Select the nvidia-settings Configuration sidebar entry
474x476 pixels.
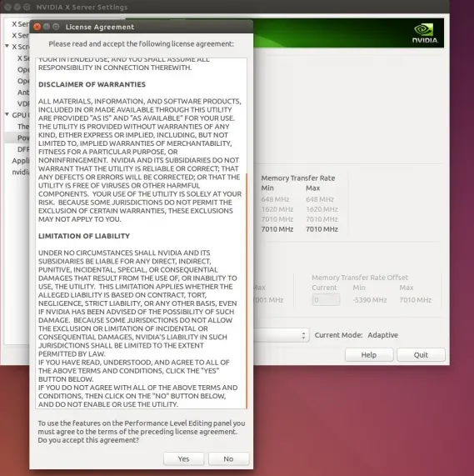(x=21, y=172)
